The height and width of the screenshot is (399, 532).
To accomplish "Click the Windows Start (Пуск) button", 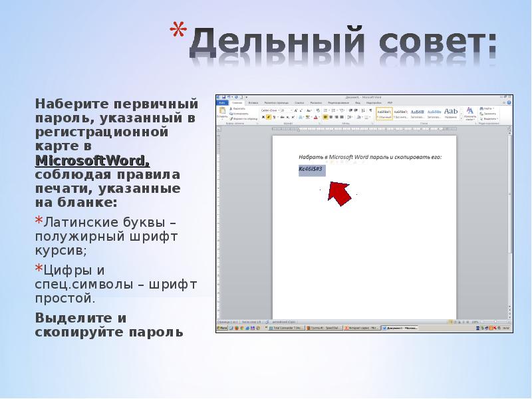I will pyautogui.click(x=222, y=328).
